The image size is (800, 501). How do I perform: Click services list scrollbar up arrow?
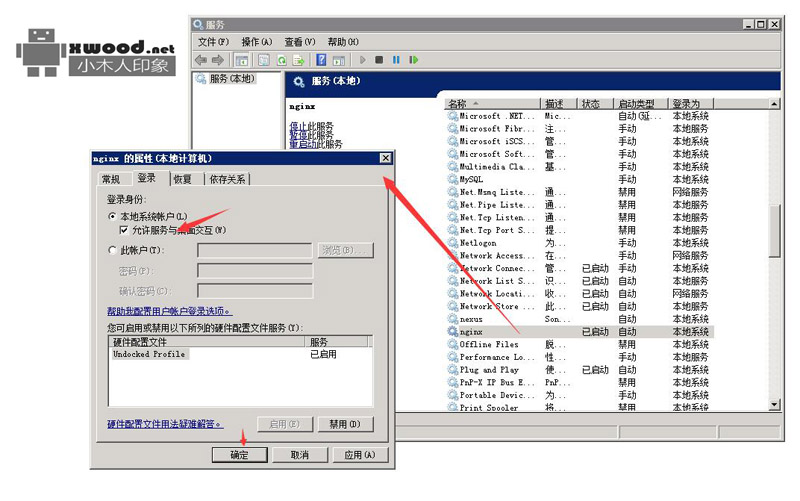(x=774, y=104)
